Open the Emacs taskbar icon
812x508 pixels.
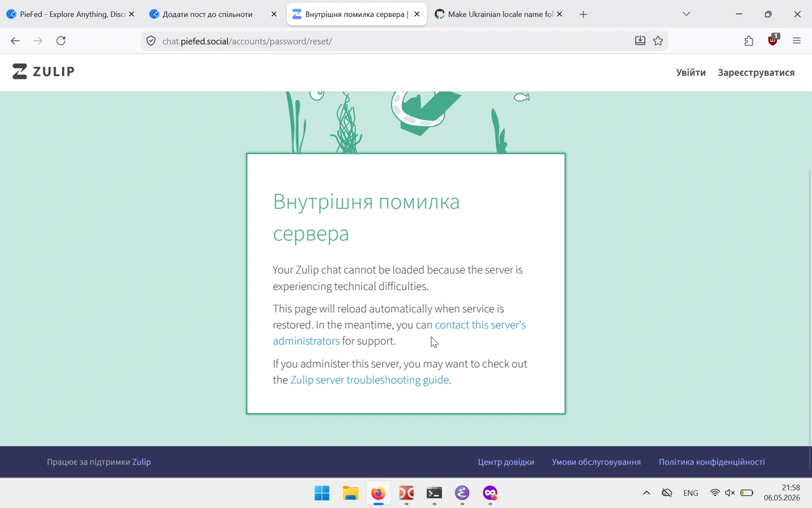point(462,493)
